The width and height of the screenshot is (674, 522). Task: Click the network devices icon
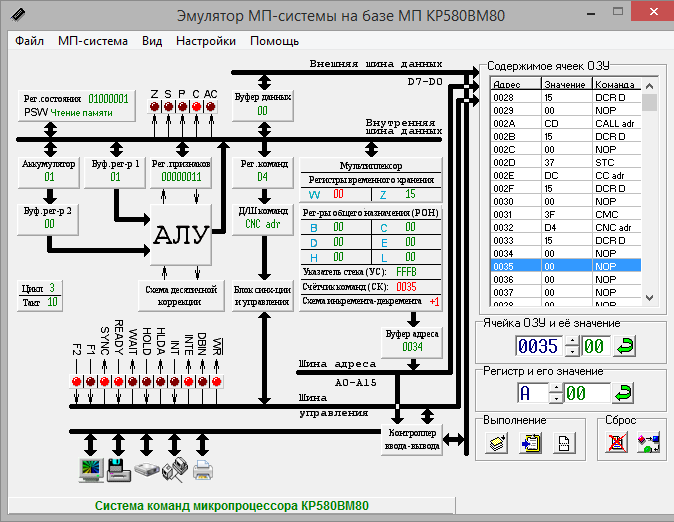click(175, 469)
